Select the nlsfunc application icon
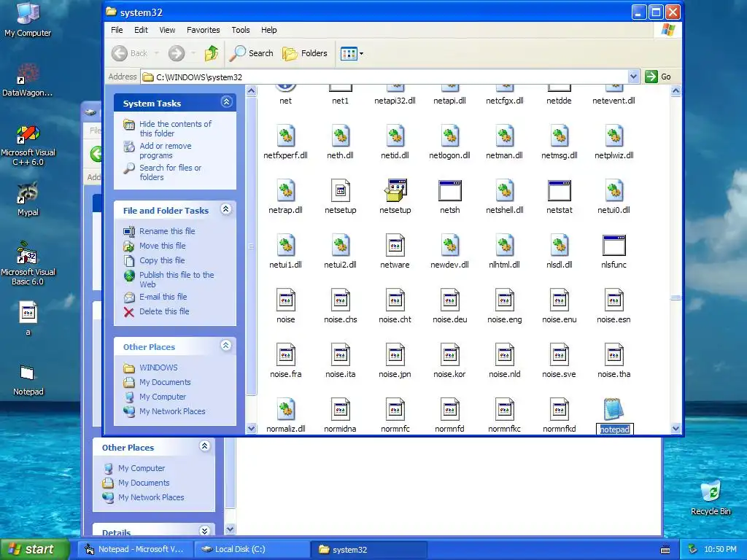The width and height of the screenshot is (747, 560). point(614,245)
